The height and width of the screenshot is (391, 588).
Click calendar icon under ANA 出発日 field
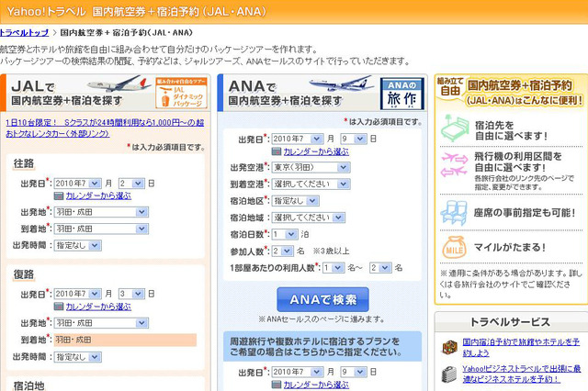(277, 151)
